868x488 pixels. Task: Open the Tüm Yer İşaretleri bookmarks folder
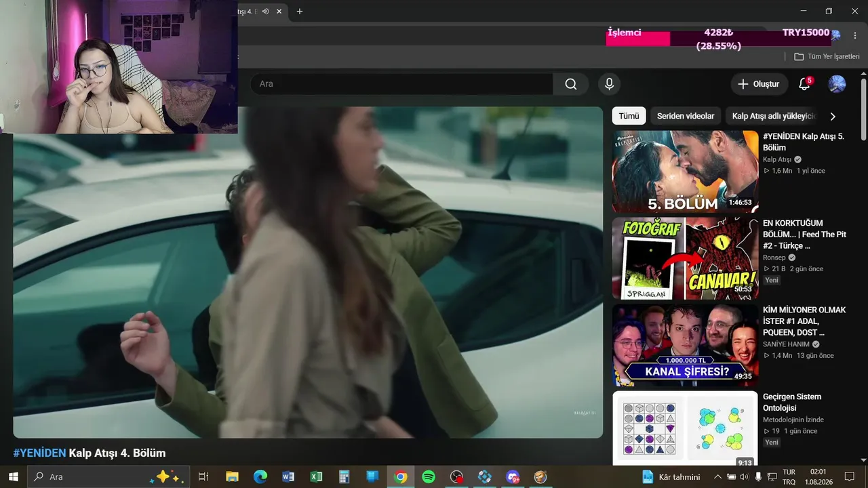point(827,56)
